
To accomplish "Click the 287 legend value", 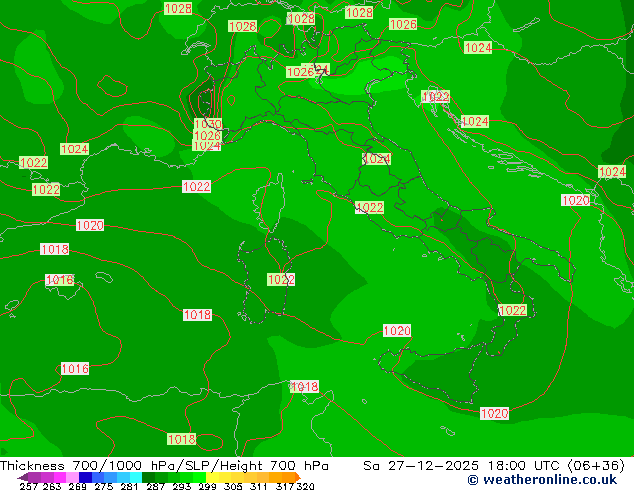I will (155, 486).
